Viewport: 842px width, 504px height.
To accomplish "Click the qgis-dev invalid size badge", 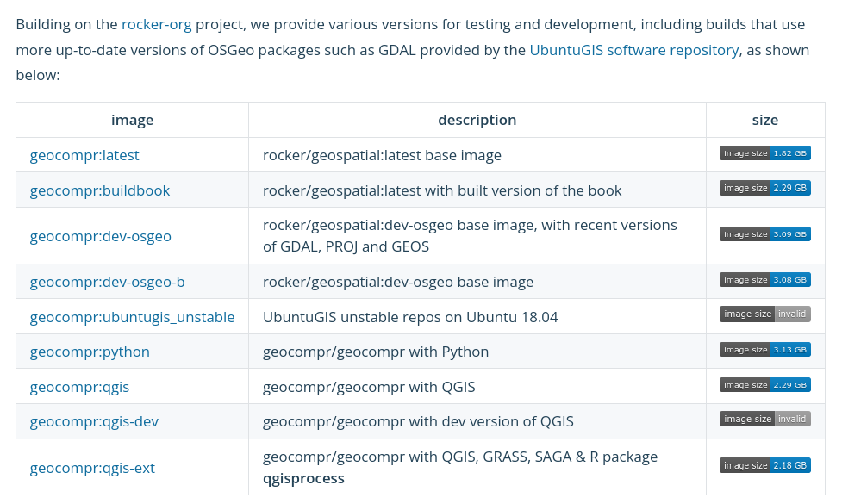I will click(764, 420).
